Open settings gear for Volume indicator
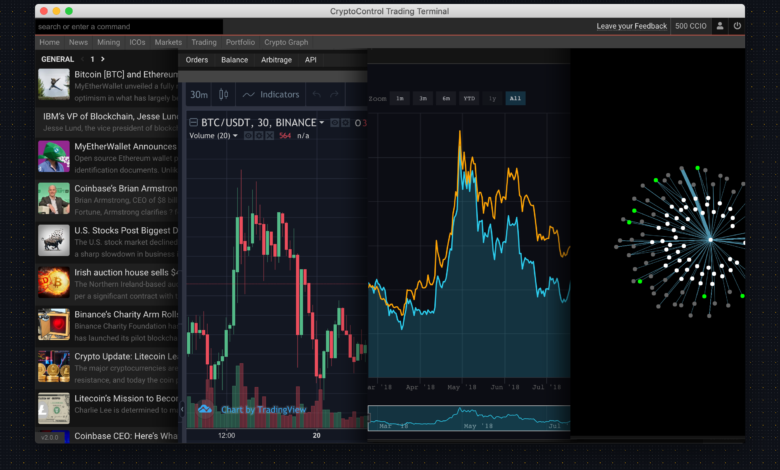The width and height of the screenshot is (780, 470). coord(259,135)
